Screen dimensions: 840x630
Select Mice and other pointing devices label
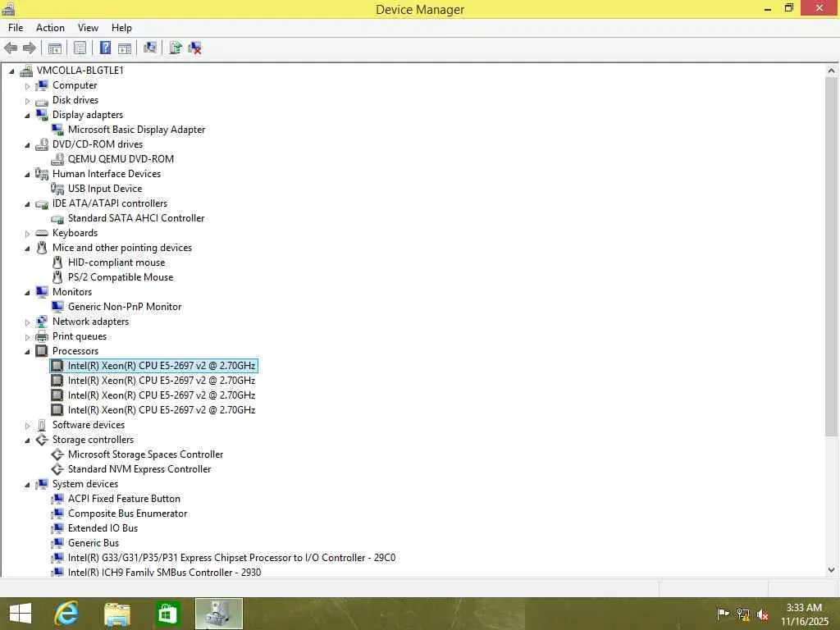pos(122,248)
